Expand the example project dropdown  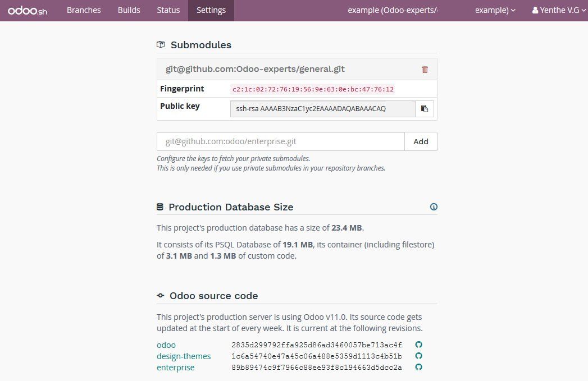tap(495, 10)
